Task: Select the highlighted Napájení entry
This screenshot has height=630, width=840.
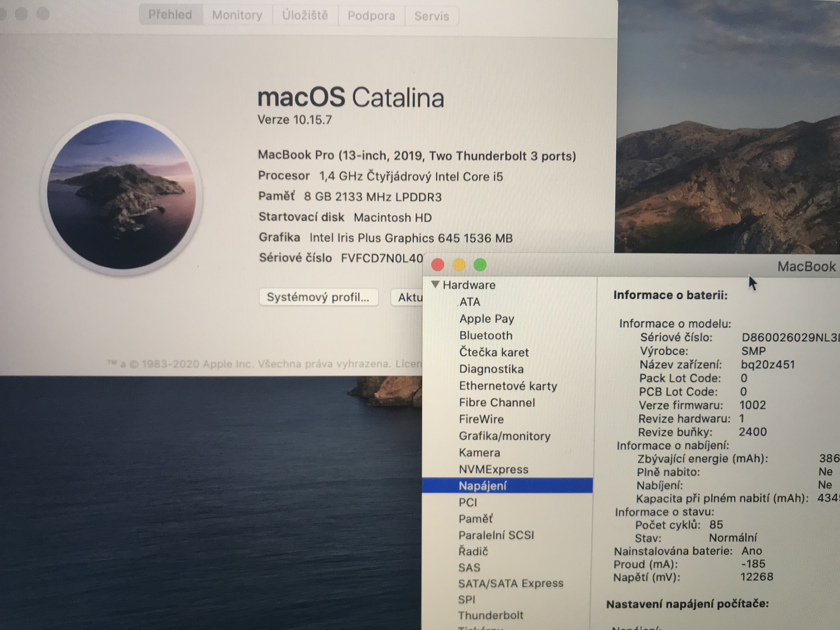Action: (482, 486)
